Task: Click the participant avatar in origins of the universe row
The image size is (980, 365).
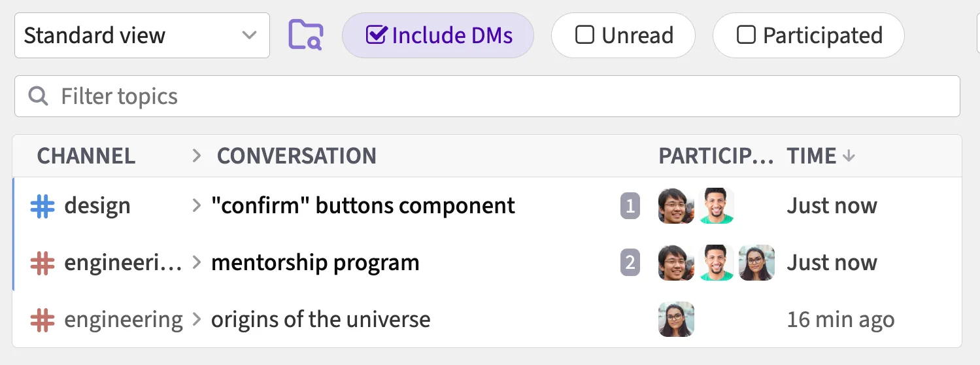Action: point(676,319)
